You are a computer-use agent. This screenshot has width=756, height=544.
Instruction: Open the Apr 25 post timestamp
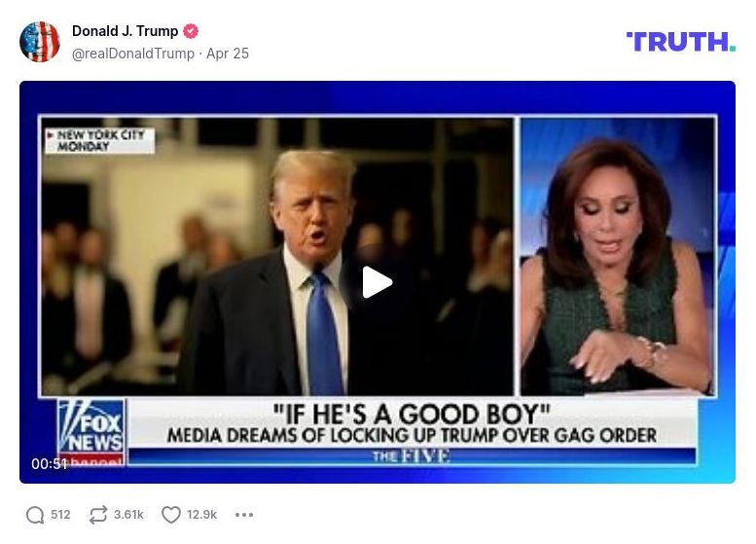tap(228, 54)
